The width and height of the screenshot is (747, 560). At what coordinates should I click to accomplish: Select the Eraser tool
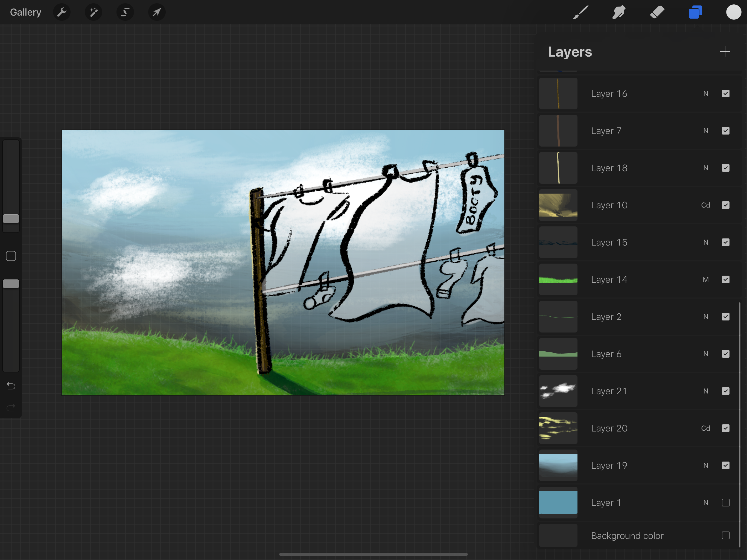(x=657, y=13)
